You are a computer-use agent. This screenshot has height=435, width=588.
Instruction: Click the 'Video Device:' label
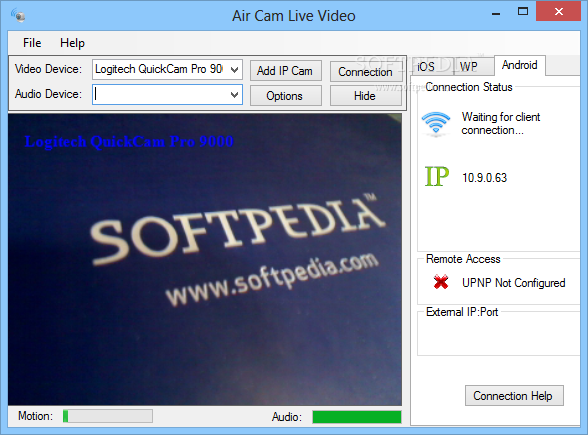pyautogui.click(x=48, y=69)
